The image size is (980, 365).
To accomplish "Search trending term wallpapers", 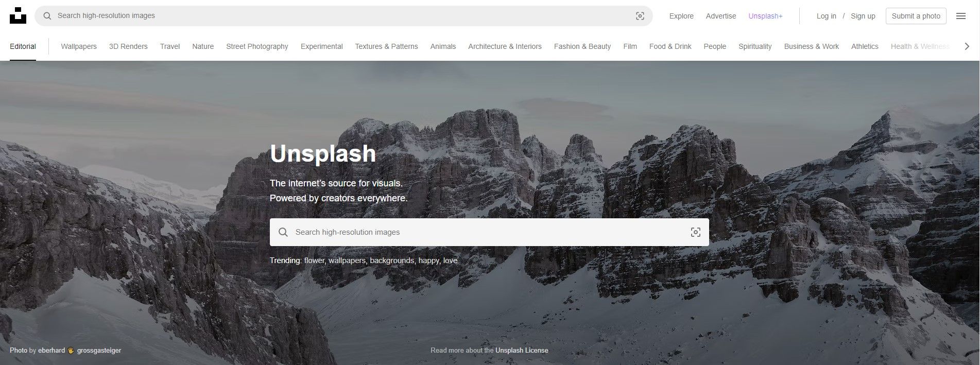I will [347, 260].
